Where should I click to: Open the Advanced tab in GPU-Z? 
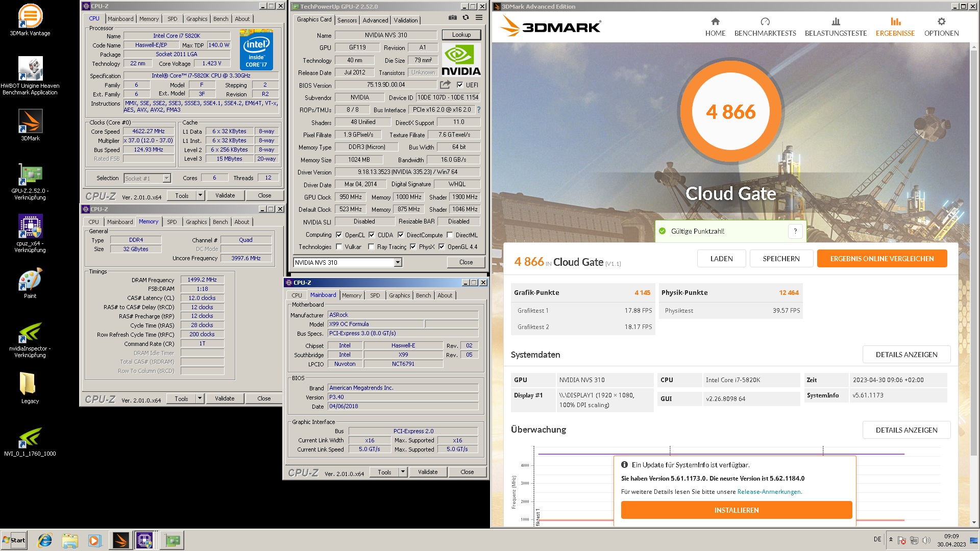point(375,20)
